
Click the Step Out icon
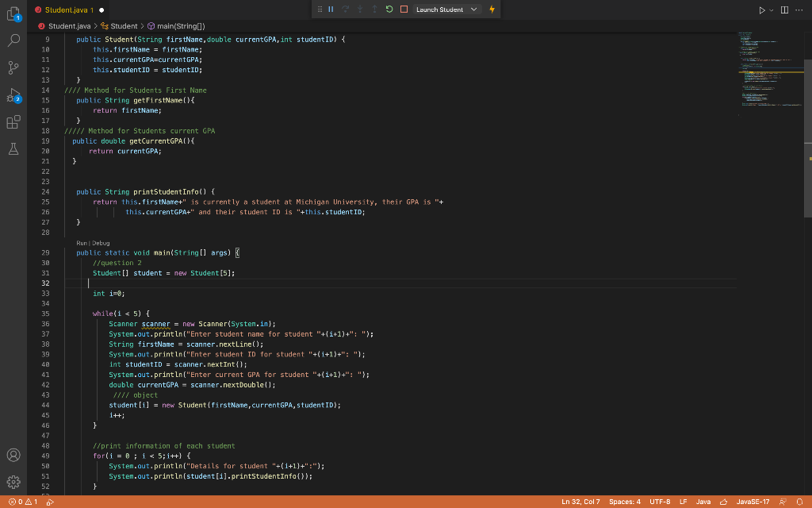coord(375,9)
